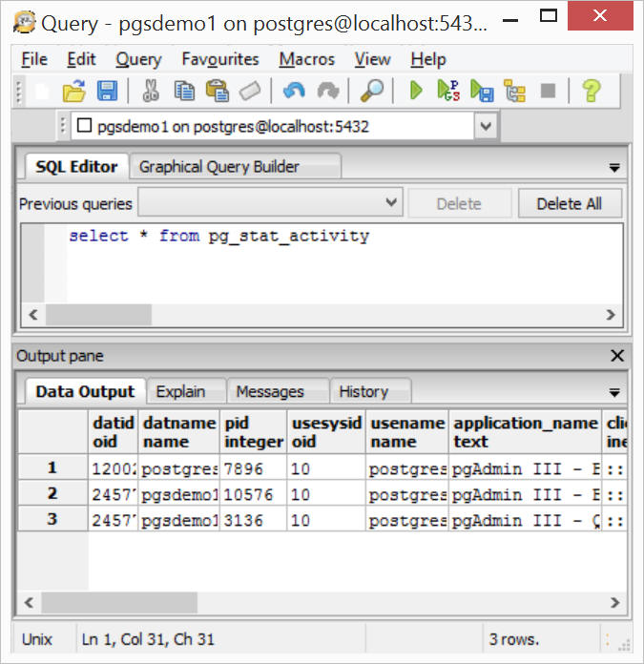Paste using the clipboard icon

tap(218, 91)
